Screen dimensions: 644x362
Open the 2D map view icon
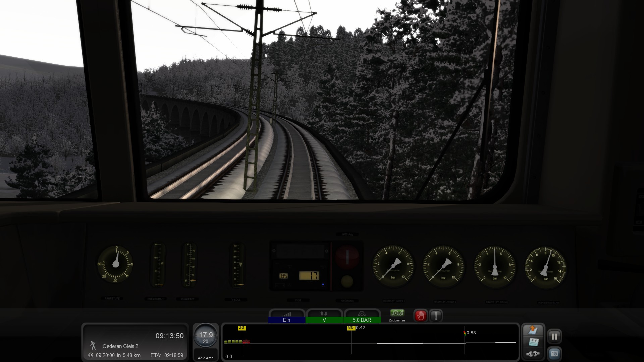(533, 330)
